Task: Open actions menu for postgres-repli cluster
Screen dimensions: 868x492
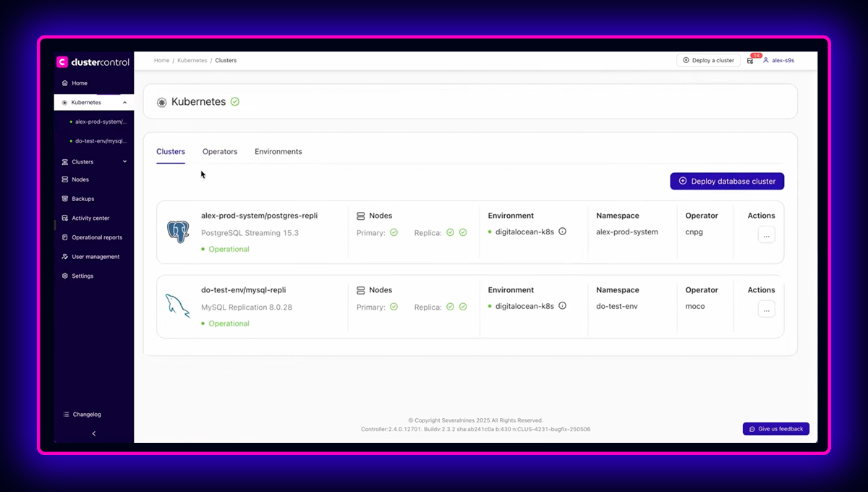Action: pyautogui.click(x=766, y=234)
